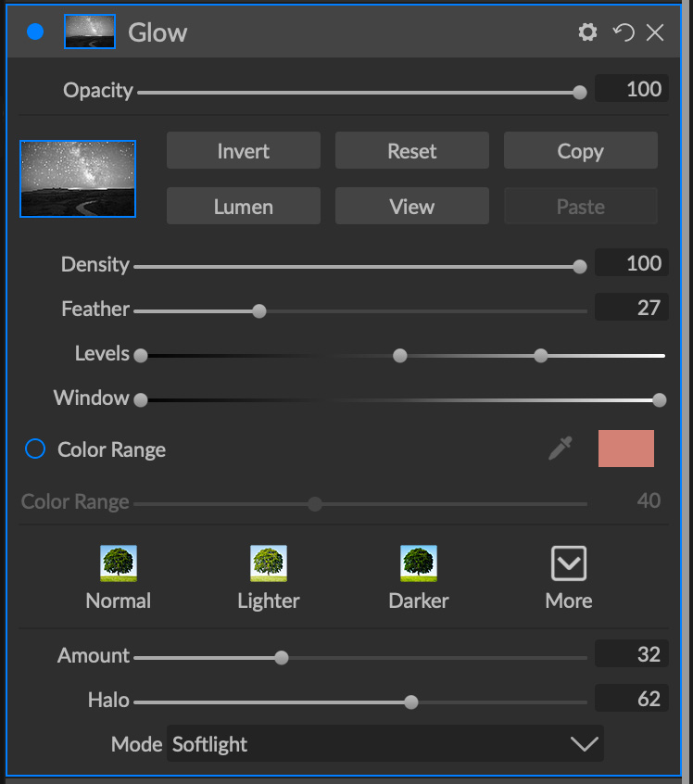Click the mask thumbnail icon in header
The width and height of the screenshot is (693, 784).
tap(90, 32)
